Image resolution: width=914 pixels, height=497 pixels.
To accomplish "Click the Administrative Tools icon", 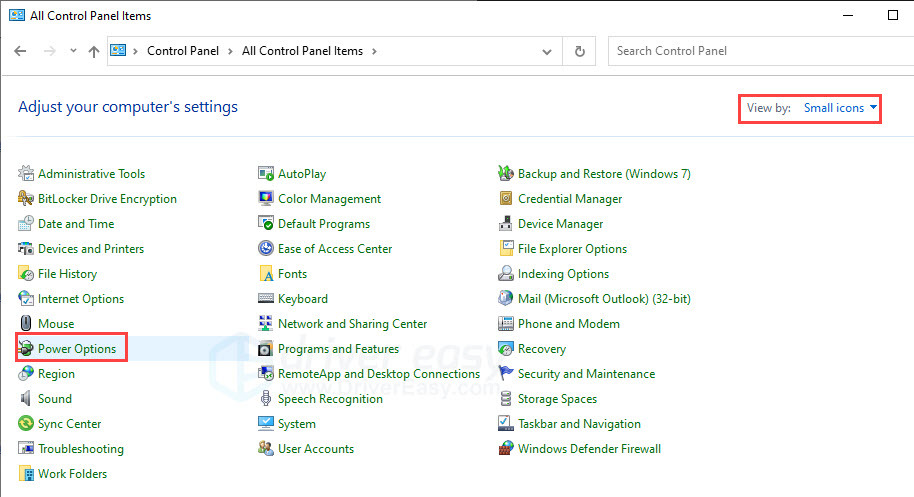I will click(26, 173).
